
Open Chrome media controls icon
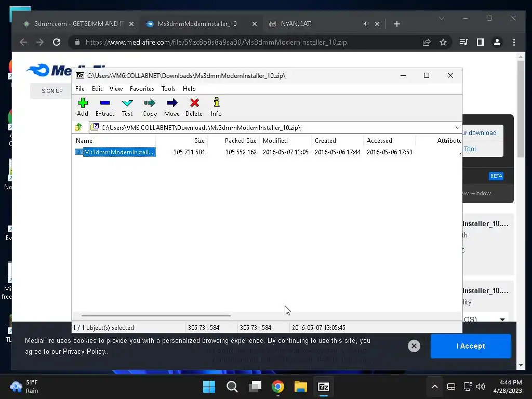click(463, 42)
